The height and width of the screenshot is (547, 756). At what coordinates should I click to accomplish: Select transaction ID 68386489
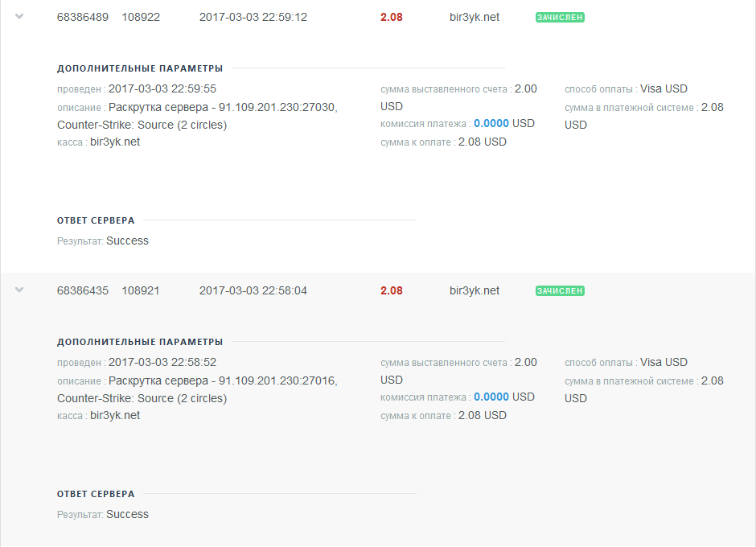(83, 17)
